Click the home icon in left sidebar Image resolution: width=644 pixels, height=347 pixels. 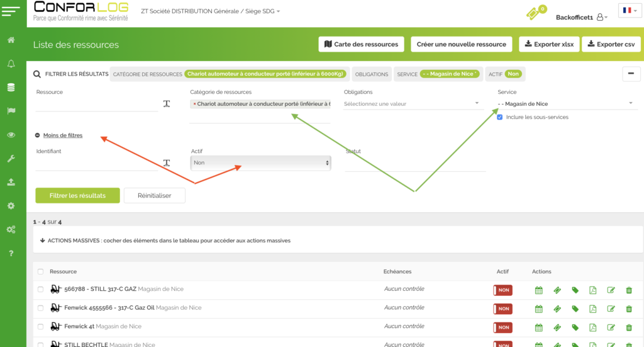[x=11, y=40]
